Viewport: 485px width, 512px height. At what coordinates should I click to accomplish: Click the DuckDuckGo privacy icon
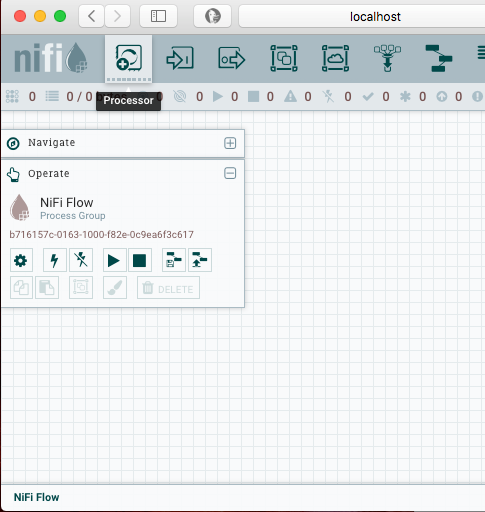coord(212,16)
